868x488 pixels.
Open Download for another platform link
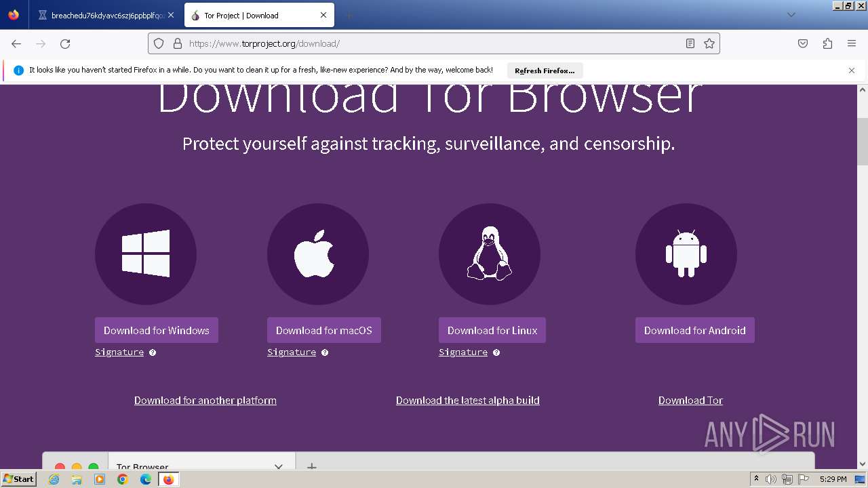coord(205,401)
